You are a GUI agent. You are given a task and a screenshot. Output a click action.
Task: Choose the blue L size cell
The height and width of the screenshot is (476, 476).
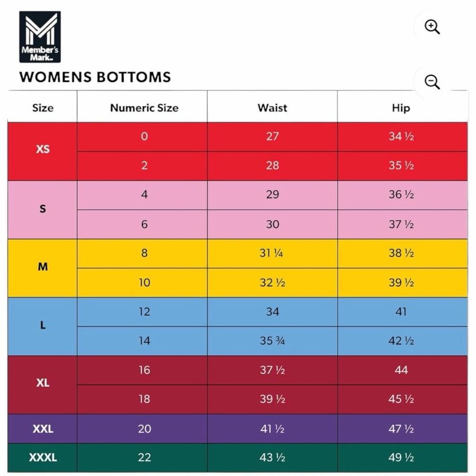(x=42, y=327)
